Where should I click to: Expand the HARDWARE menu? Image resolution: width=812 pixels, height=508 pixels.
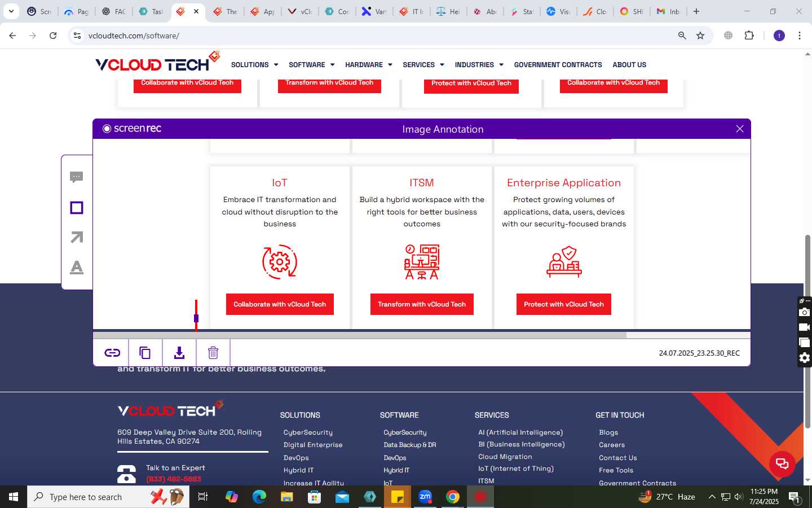368,65
